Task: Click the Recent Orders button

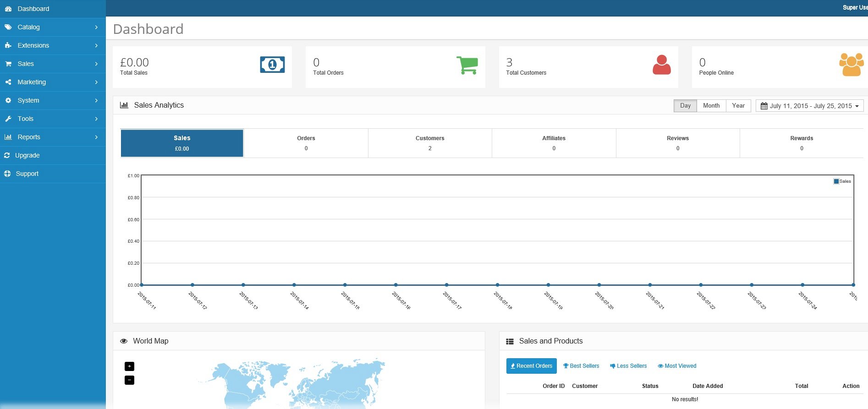Action: pyautogui.click(x=531, y=366)
